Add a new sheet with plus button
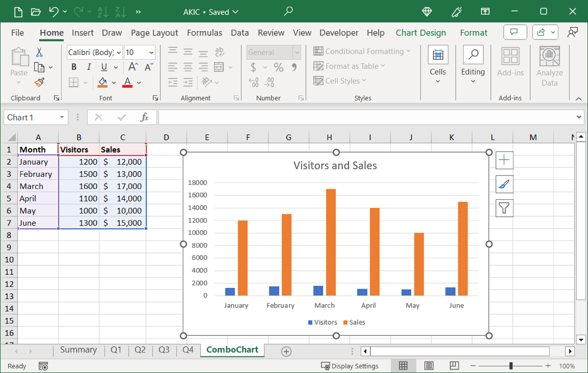The image size is (588, 373). pyautogui.click(x=286, y=351)
